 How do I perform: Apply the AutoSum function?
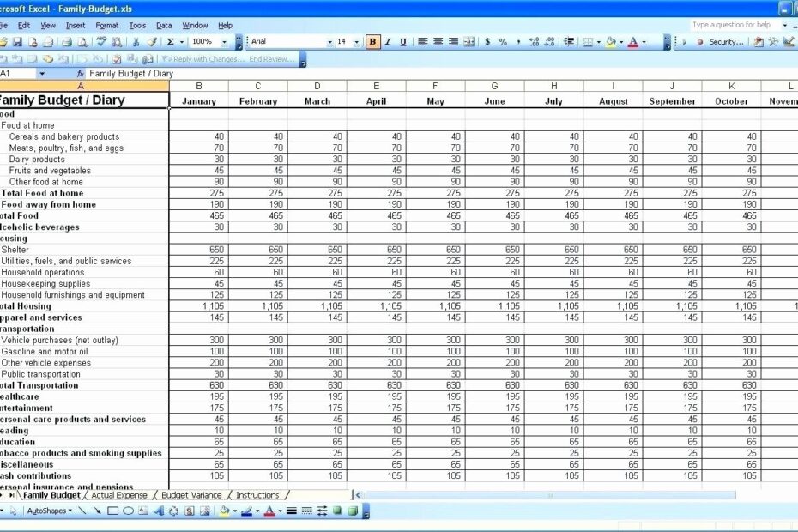tap(170, 41)
